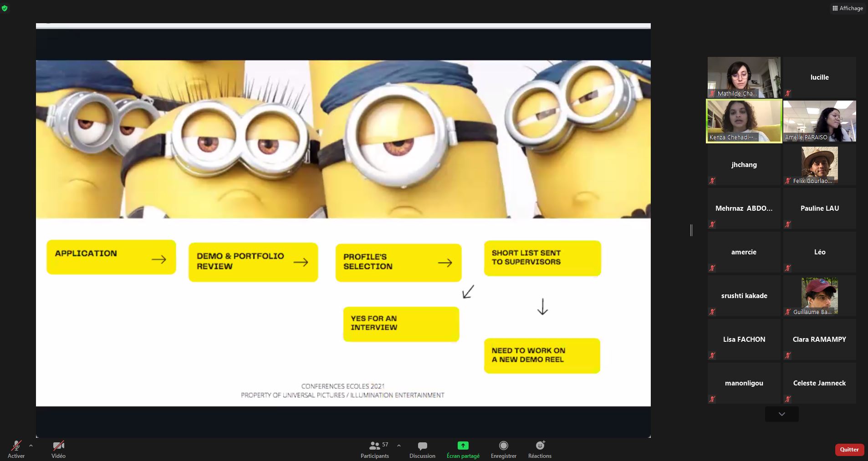The height and width of the screenshot is (461, 868).
Task: Show more participants with down chevron
Action: click(x=782, y=414)
